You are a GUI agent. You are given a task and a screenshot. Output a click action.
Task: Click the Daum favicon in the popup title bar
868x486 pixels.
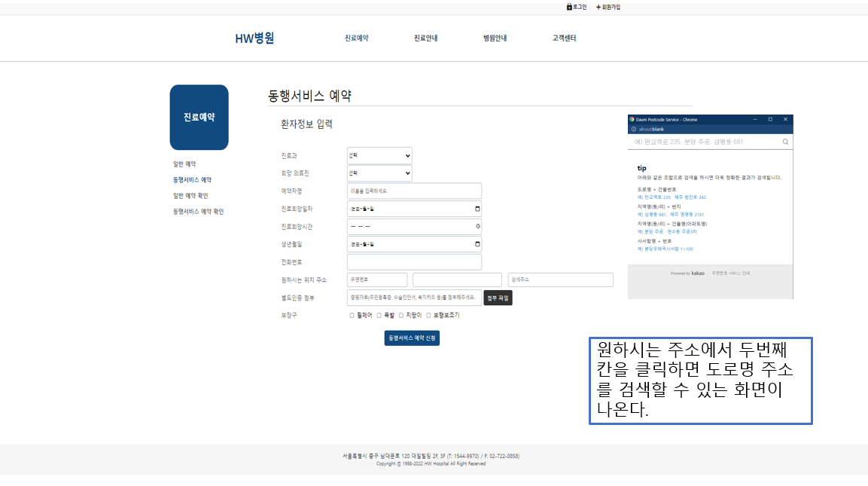[632, 119]
